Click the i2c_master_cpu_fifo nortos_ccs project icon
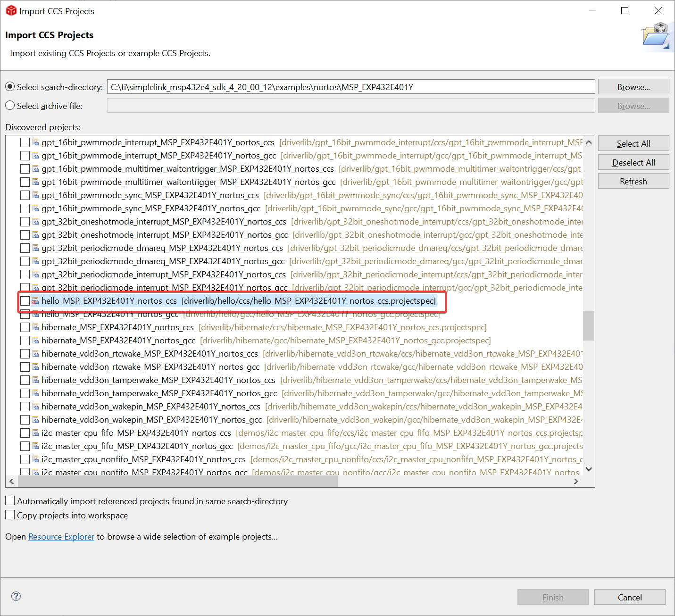This screenshot has height=616, width=675. [x=35, y=433]
